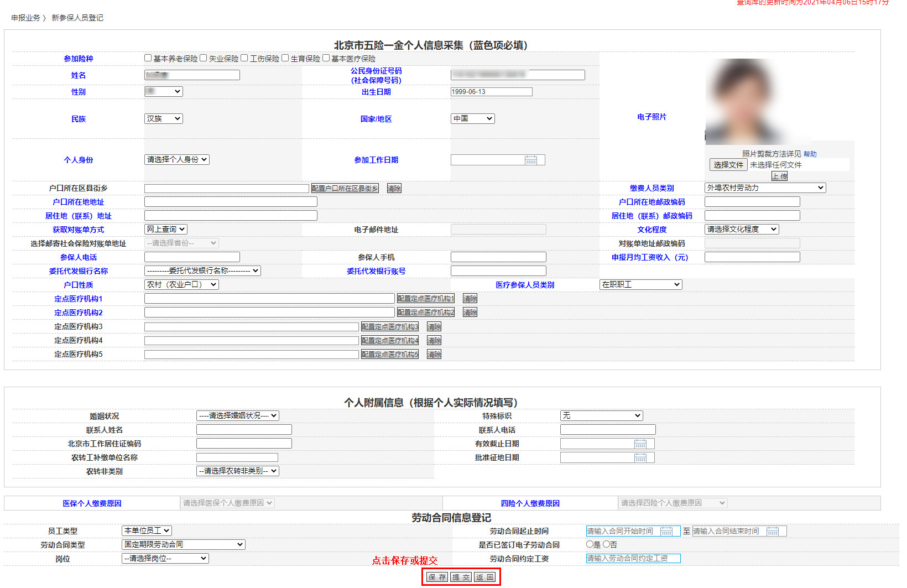
Task: Click the calendar icon beside 有效截止日期
Action: pos(640,443)
